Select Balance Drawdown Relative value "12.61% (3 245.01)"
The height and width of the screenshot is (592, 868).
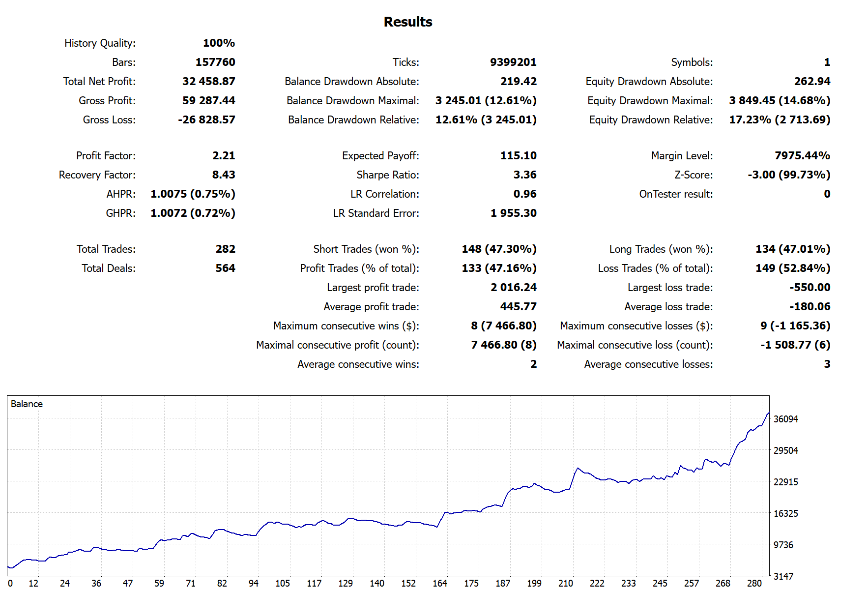pos(486,120)
